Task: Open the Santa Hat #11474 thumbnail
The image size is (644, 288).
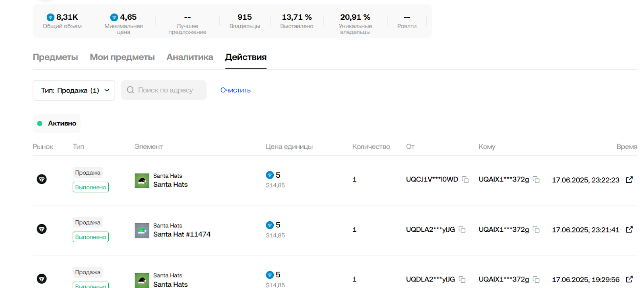Action: (x=142, y=230)
